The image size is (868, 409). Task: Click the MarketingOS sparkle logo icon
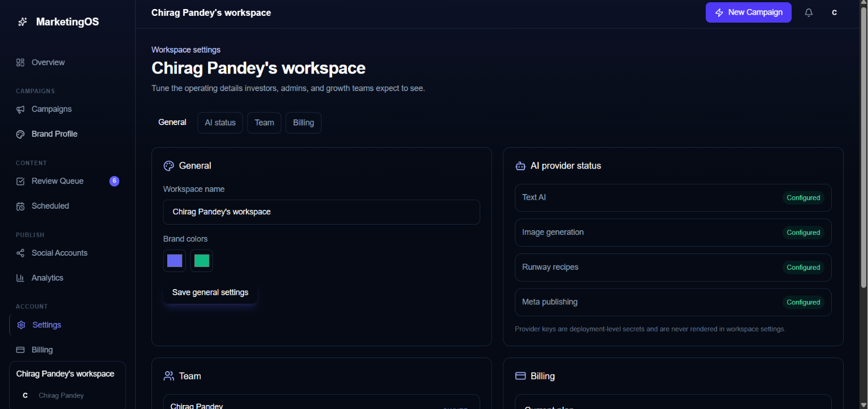tap(22, 22)
